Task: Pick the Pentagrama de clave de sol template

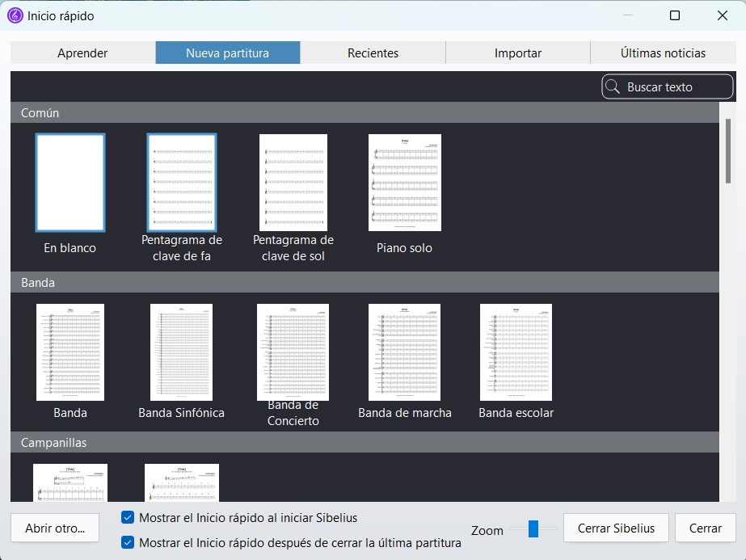Action: (293, 183)
